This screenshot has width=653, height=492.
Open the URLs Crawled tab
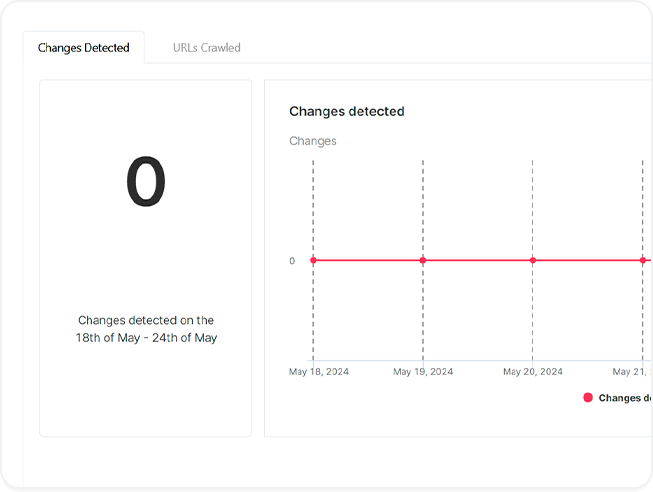click(x=206, y=48)
